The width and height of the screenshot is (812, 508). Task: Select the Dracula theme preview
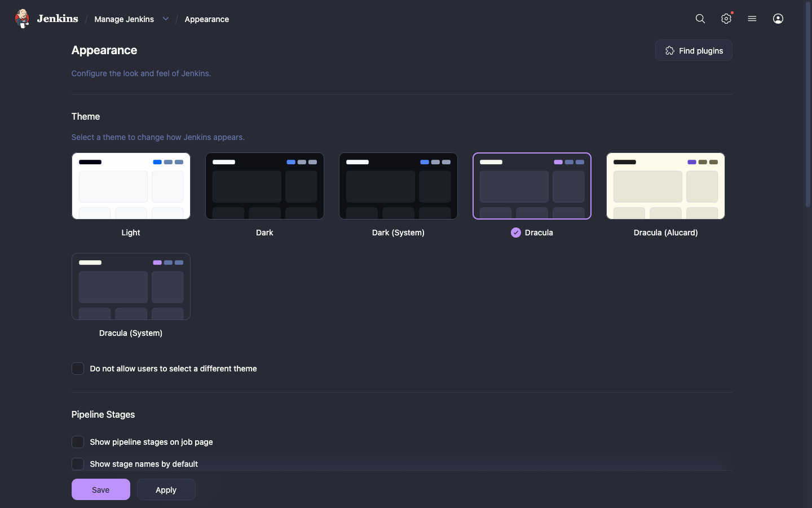[532, 186]
